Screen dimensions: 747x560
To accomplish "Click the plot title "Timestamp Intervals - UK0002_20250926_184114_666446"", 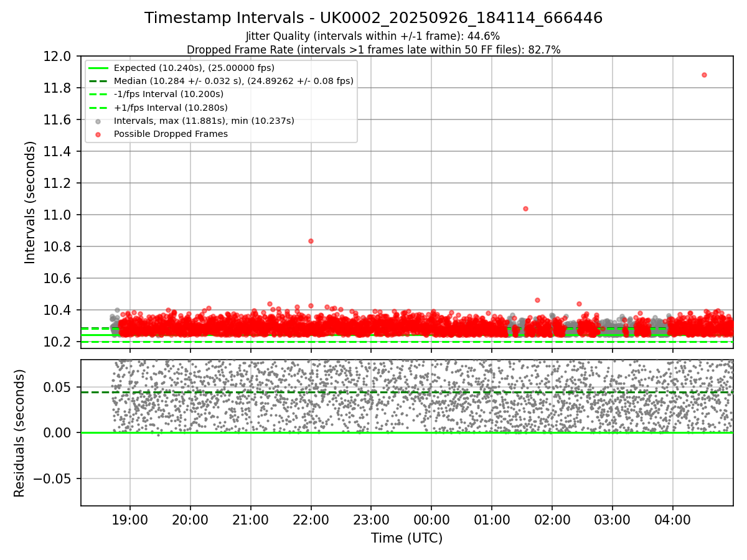I will [x=374, y=18].
